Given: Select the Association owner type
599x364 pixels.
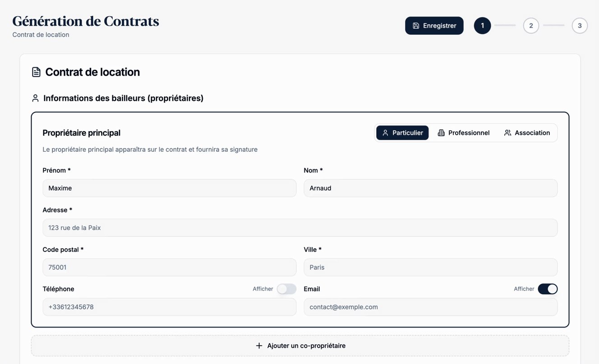Looking at the screenshot, I should tap(527, 133).
